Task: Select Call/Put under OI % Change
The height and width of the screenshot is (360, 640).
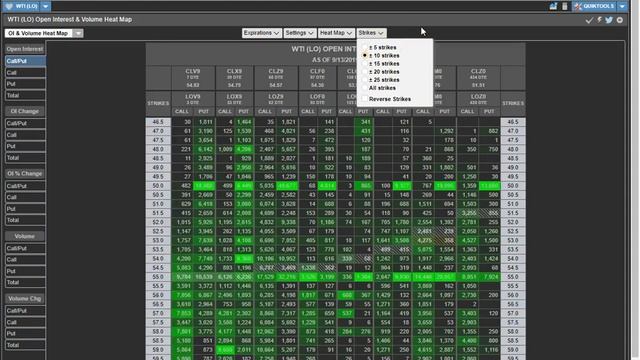Action: (25, 186)
